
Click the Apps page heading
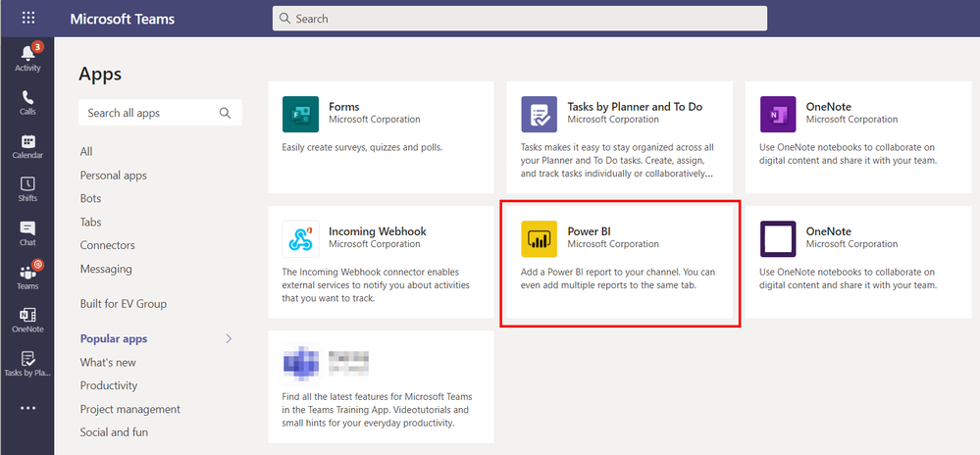click(x=100, y=75)
